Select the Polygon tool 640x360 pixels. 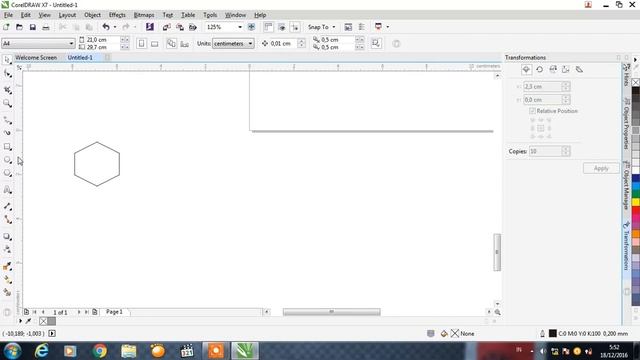[7, 173]
